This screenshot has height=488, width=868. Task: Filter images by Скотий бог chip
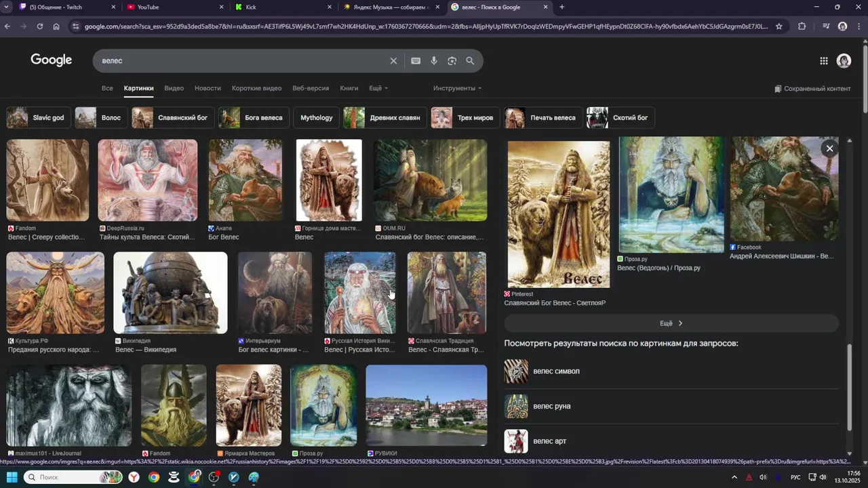(620, 117)
